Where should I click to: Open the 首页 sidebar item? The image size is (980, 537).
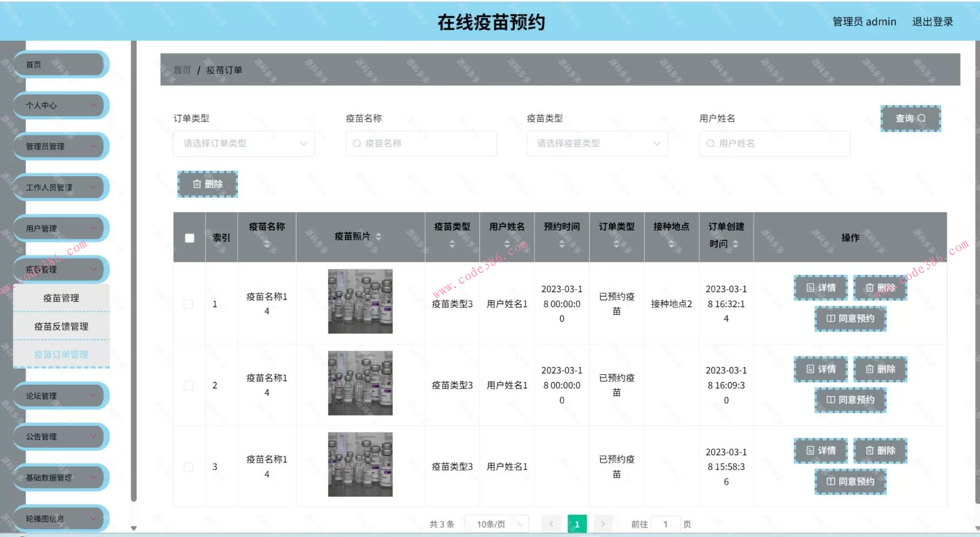tap(61, 64)
